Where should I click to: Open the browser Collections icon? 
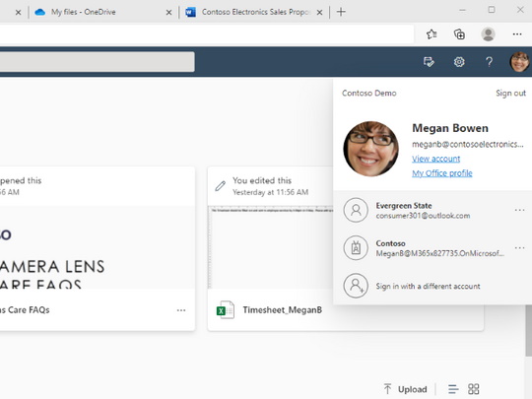point(459,34)
